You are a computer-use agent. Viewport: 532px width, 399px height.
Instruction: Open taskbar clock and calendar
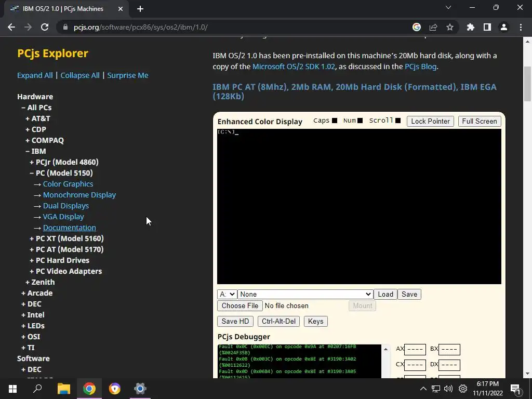pyautogui.click(x=487, y=389)
